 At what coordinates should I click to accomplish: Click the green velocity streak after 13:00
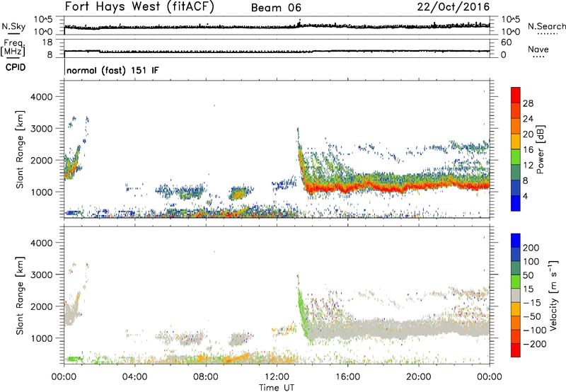point(304,311)
